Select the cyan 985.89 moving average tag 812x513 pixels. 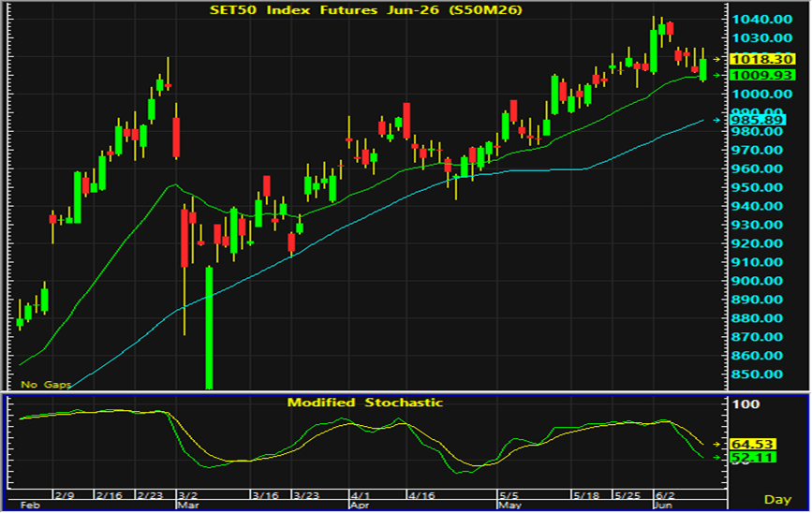(x=758, y=120)
